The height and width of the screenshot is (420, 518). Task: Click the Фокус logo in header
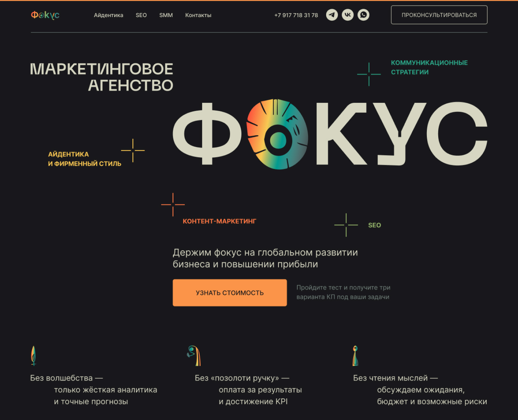coord(45,15)
